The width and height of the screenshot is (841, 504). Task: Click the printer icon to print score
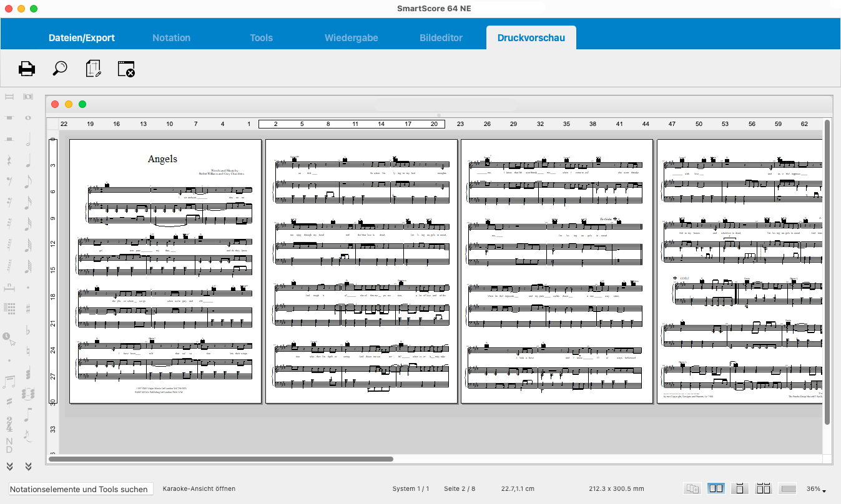pyautogui.click(x=27, y=69)
